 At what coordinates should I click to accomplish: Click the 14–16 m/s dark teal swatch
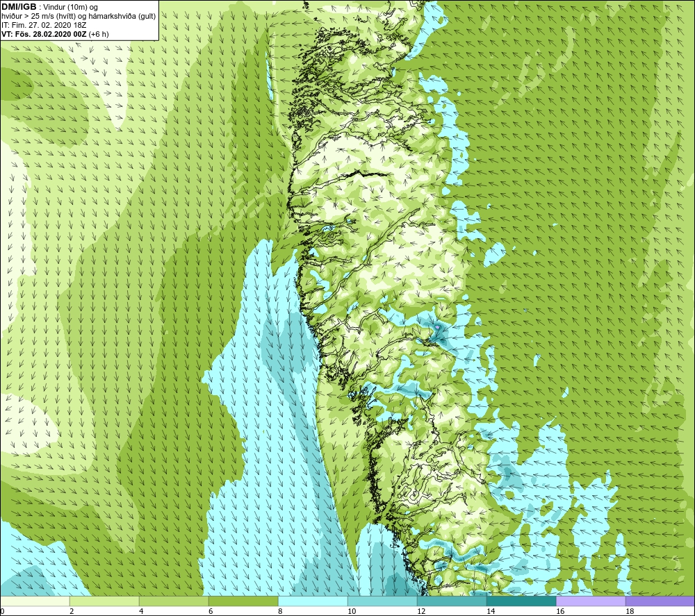pos(521,601)
